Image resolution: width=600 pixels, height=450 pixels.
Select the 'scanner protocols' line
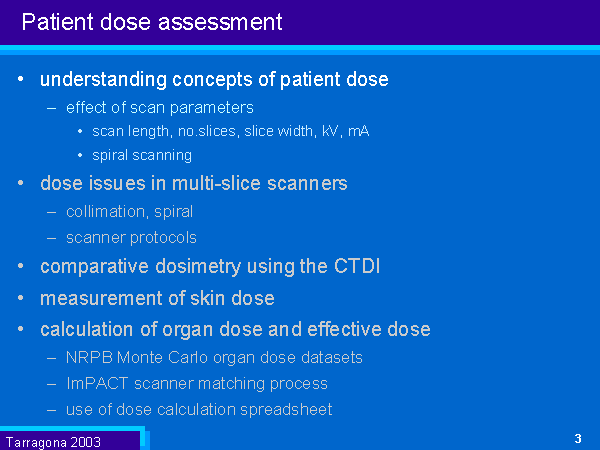pos(131,237)
